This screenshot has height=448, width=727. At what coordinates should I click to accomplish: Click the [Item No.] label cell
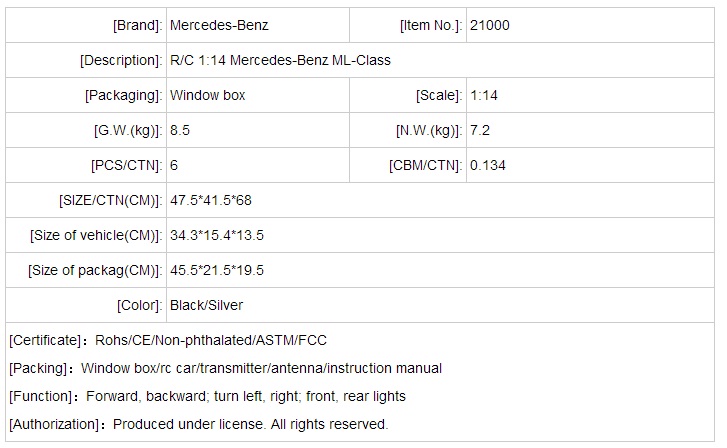coord(431,25)
